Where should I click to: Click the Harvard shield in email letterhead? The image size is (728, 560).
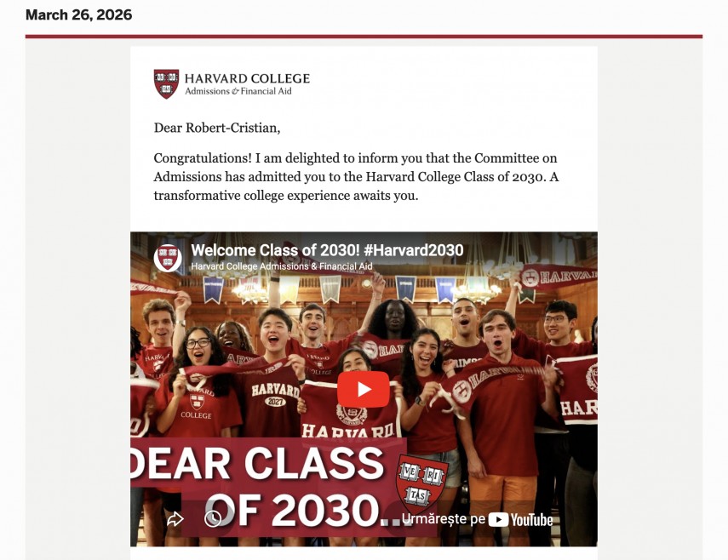[166, 83]
